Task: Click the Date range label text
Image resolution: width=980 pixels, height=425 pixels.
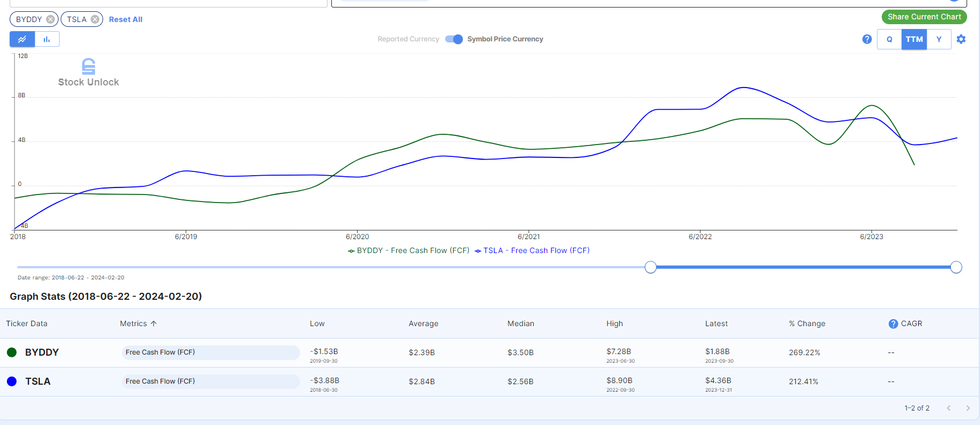Action: [x=71, y=278]
